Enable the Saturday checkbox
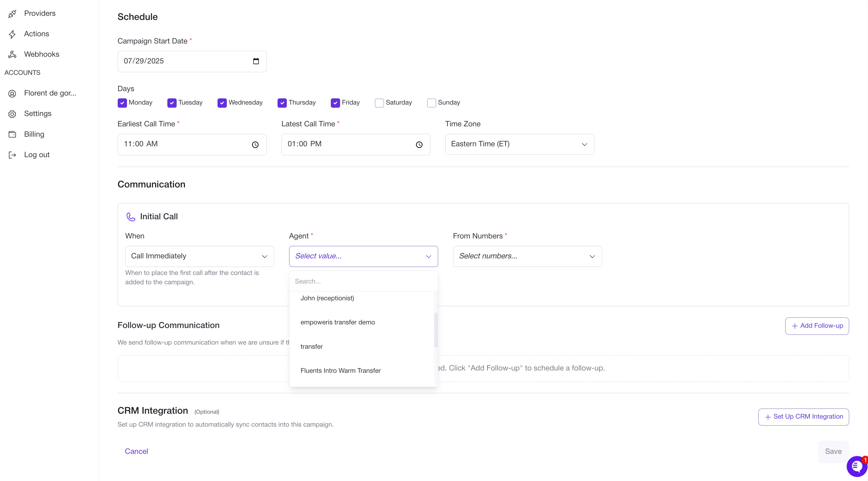 coord(379,103)
